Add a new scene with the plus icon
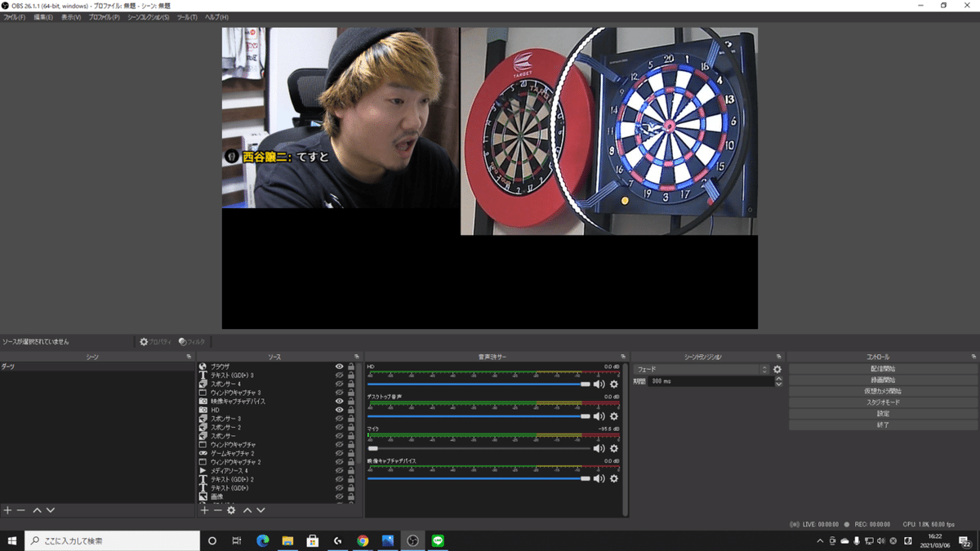The width and height of the screenshot is (980, 551). [x=7, y=510]
